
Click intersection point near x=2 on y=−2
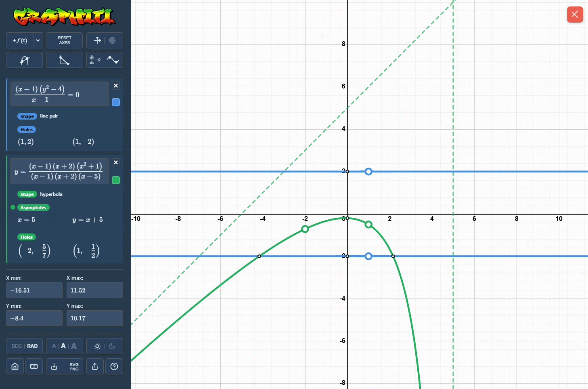[x=393, y=256]
